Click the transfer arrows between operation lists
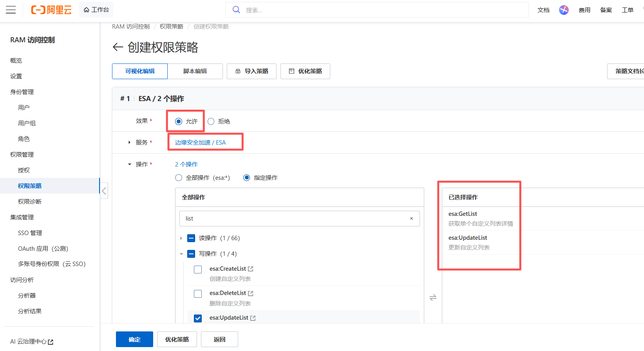644x351 pixels. [x=433, y=298]
